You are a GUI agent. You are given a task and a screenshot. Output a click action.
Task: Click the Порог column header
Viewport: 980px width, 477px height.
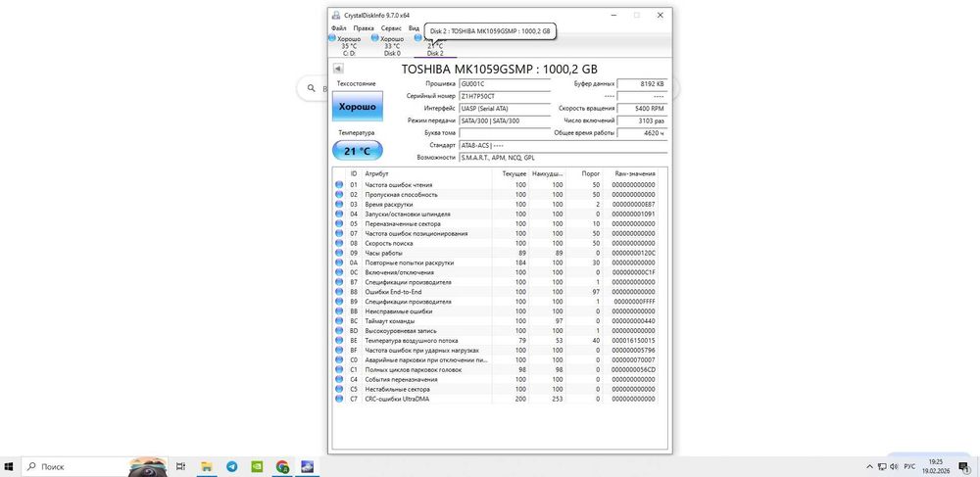point(584,173)
